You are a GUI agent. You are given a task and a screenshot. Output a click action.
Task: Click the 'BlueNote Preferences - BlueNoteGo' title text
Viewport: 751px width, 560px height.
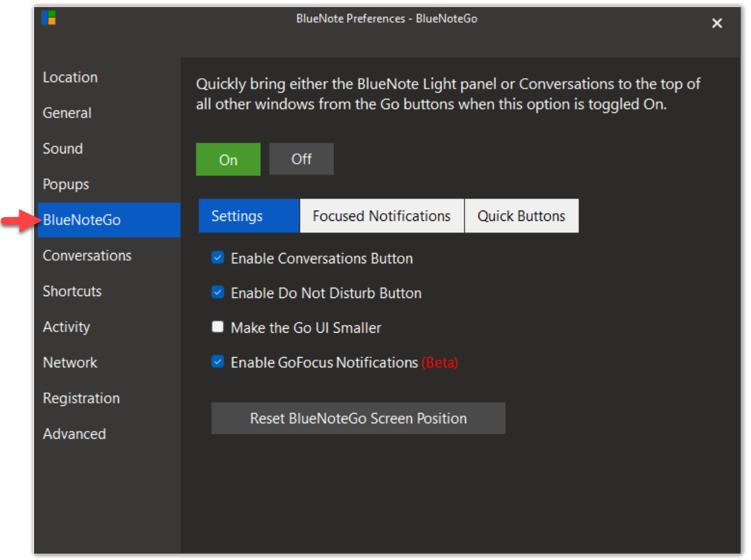tap(387, 19)
